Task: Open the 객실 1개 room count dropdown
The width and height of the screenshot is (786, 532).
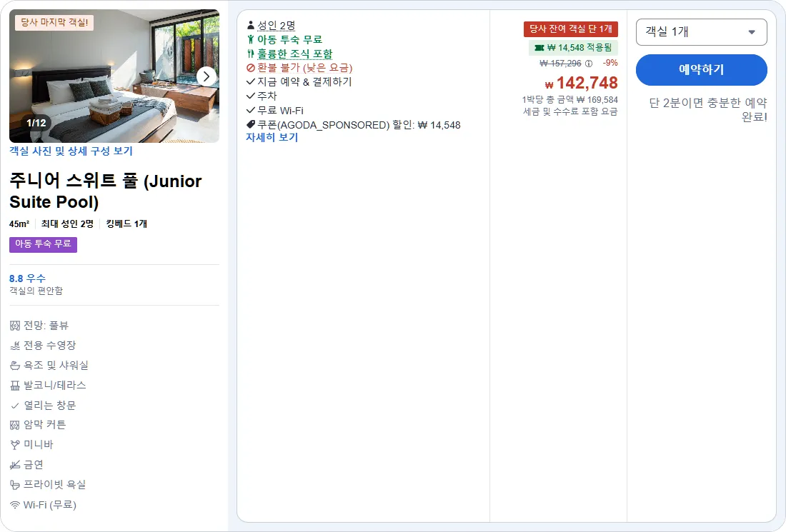Action: click(x=701, y=32)
